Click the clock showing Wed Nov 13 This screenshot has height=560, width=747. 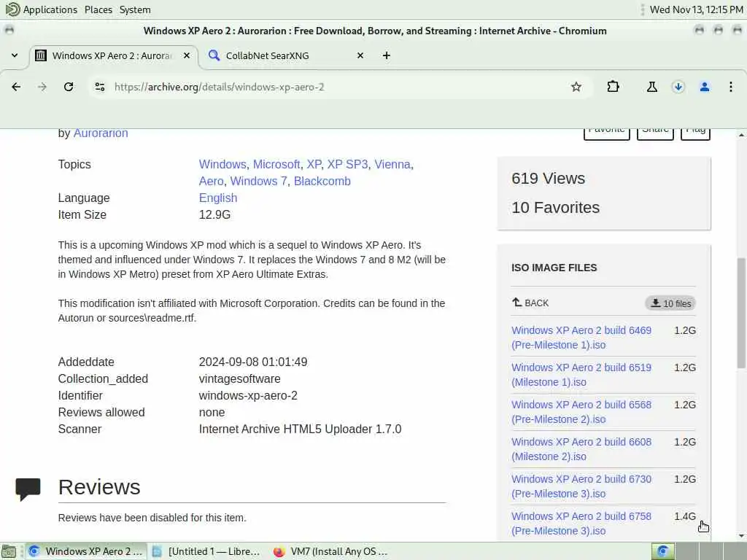click(696, 9)
